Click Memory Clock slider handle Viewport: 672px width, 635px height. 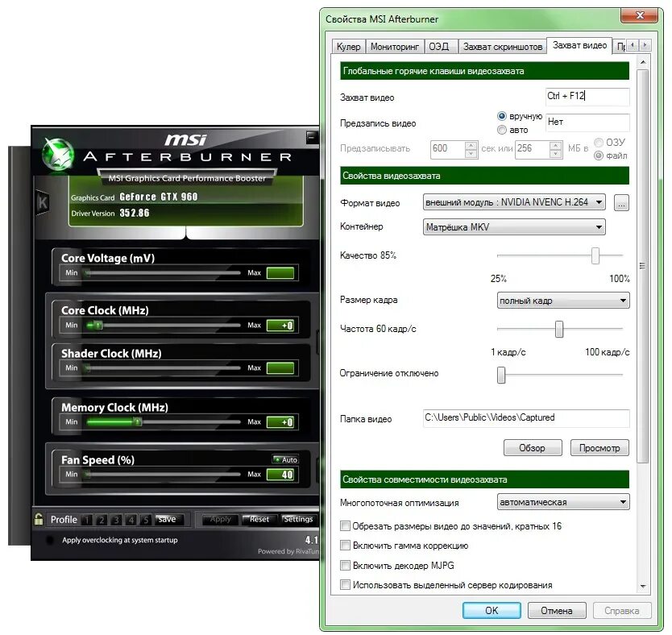(137, 422)
